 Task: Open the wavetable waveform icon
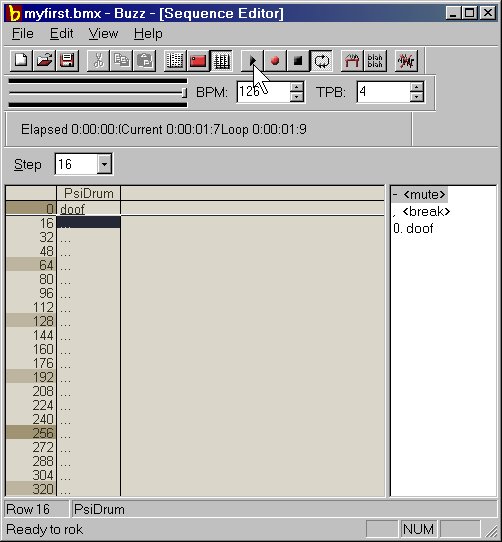406,61
